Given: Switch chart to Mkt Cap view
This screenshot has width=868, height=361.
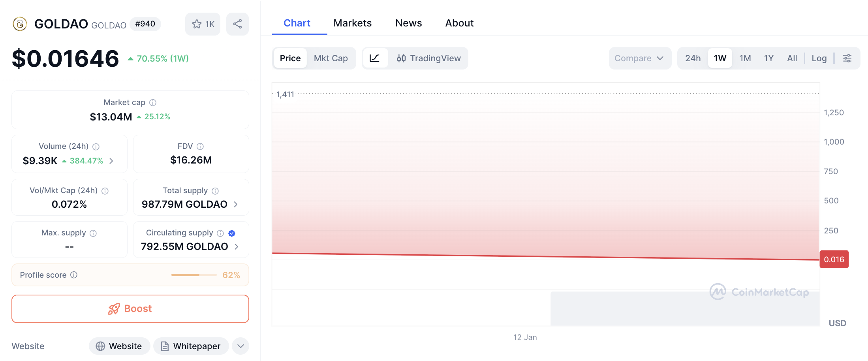Looking at the screenshot, I should (331, 58).
